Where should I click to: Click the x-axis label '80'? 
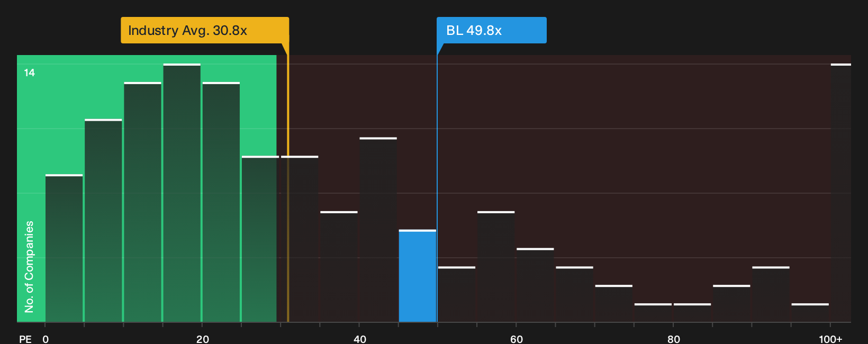pos(673,339)
